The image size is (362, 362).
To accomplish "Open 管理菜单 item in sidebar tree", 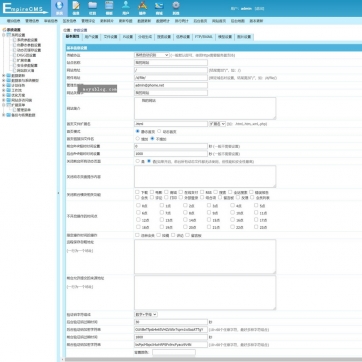I will pos(24,110).
